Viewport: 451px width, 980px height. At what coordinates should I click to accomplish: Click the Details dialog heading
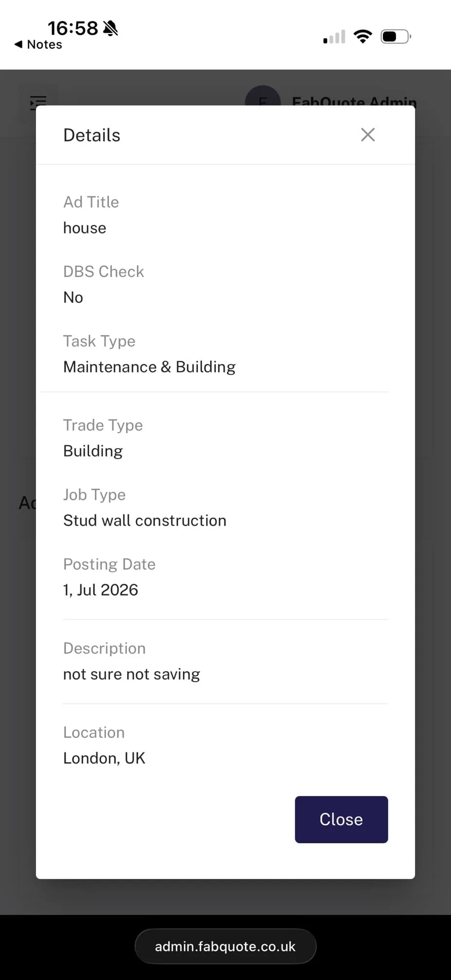click(x=92, y=135)
